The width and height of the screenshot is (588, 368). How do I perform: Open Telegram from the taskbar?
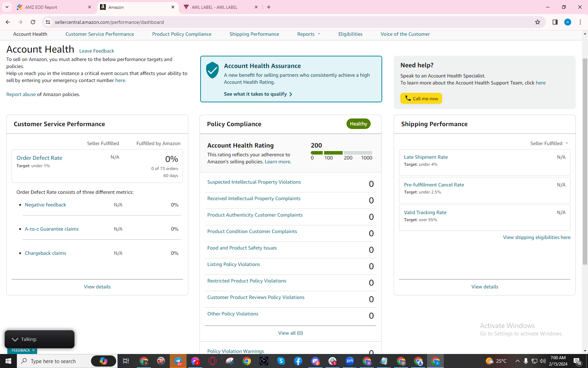coord(178,361)
